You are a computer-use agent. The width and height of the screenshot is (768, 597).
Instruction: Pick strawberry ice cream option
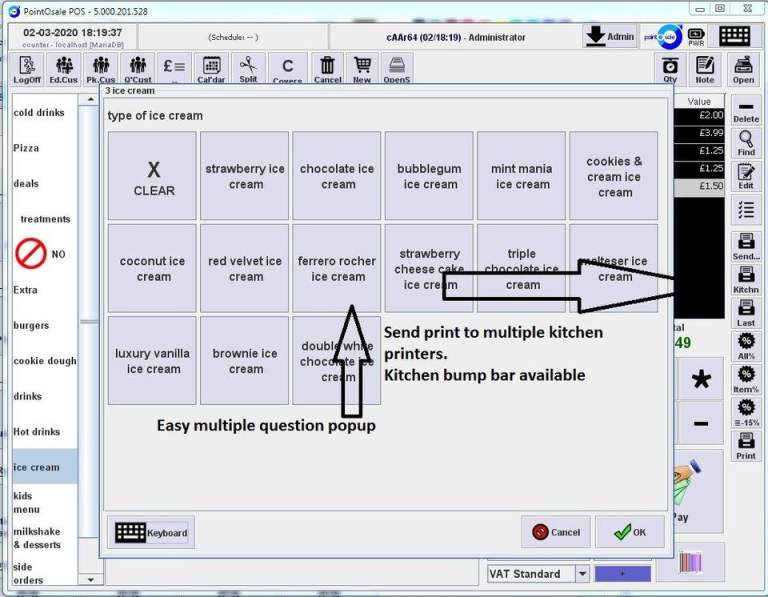coord(246,176)
